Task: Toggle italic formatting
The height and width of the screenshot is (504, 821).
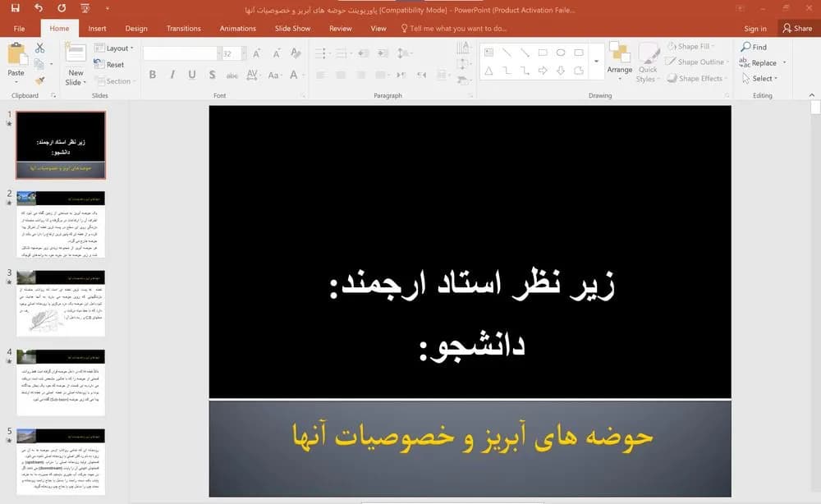Action: point(172,75)
